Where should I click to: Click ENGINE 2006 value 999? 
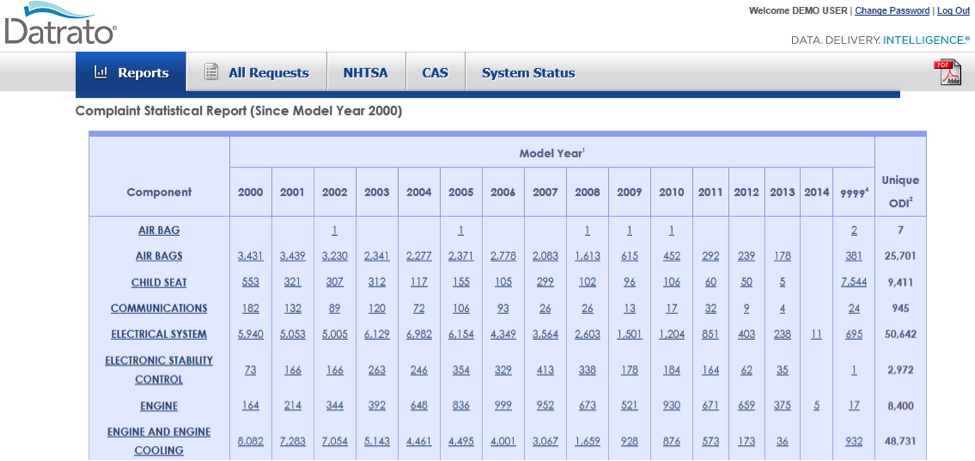pyautogui.click(x=503, y=406)
